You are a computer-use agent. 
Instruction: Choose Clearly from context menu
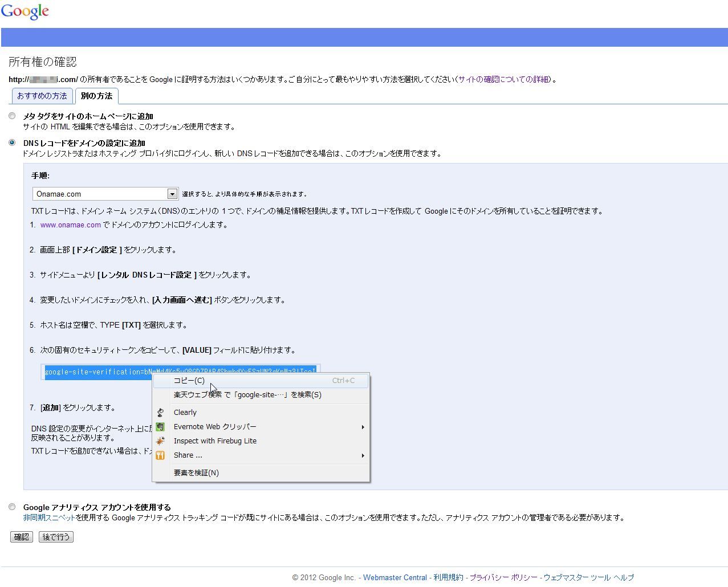pos(261,413)
